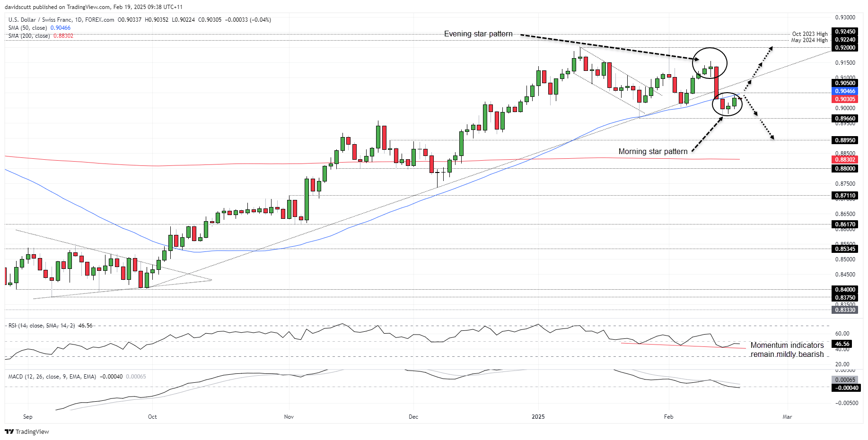Click the TradingView logo at bottom left
Viewport: 868px width, 440px height.
point(27,431)
